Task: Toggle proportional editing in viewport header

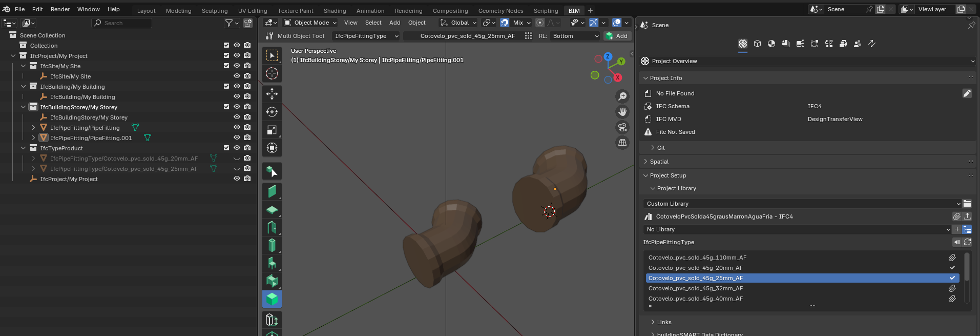Action: [x=540, y=23]
